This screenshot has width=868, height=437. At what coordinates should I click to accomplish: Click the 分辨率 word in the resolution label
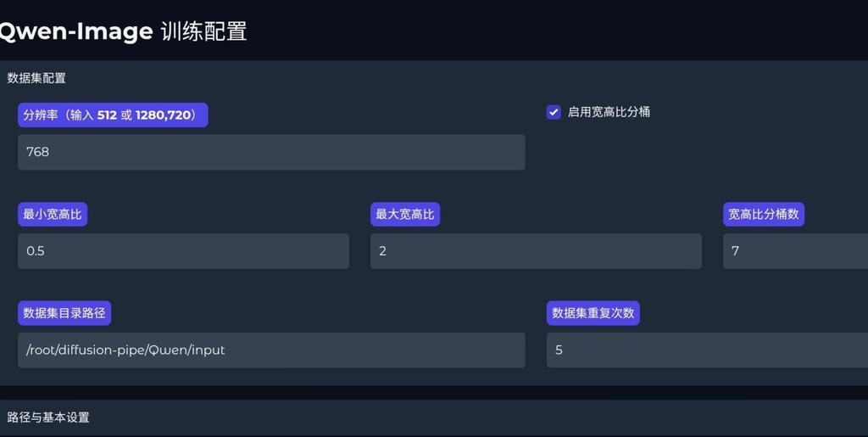click(x=40, y=115)
